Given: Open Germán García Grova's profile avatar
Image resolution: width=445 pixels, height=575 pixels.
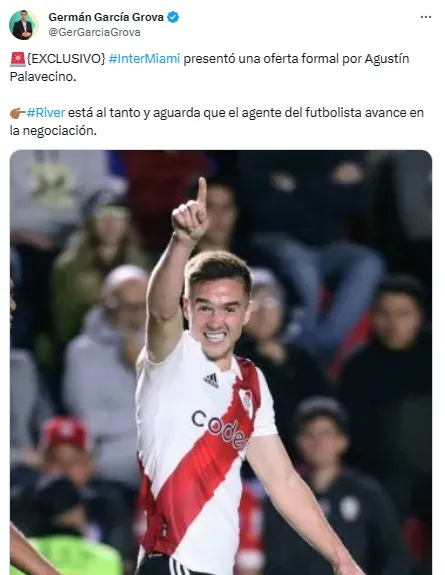Looking at the screenshot, I should (x=23, y=25).
